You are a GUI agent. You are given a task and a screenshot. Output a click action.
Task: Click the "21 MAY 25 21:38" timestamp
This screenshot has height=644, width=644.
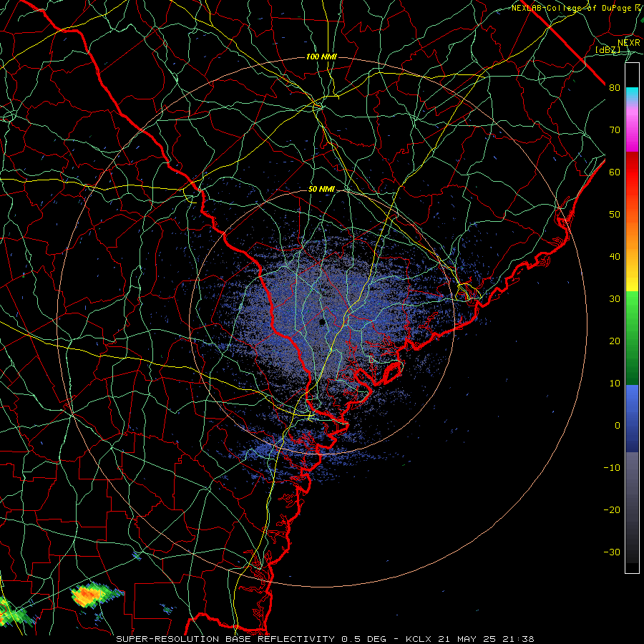click(486, 639)
